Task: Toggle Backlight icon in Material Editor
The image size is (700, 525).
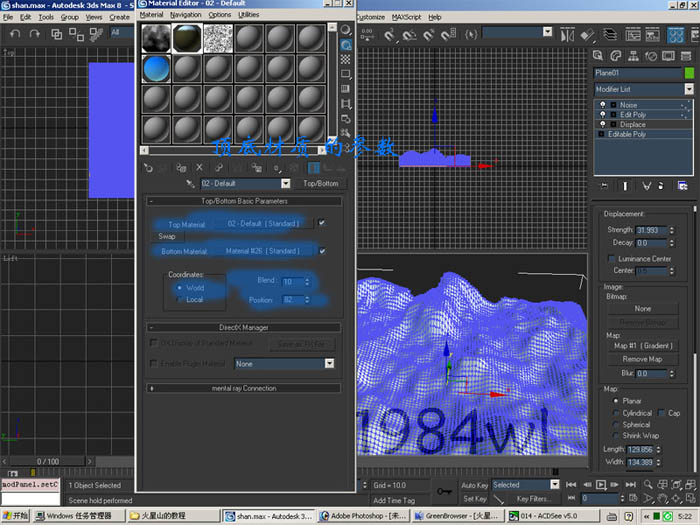Action: click(x=346, y=45)
